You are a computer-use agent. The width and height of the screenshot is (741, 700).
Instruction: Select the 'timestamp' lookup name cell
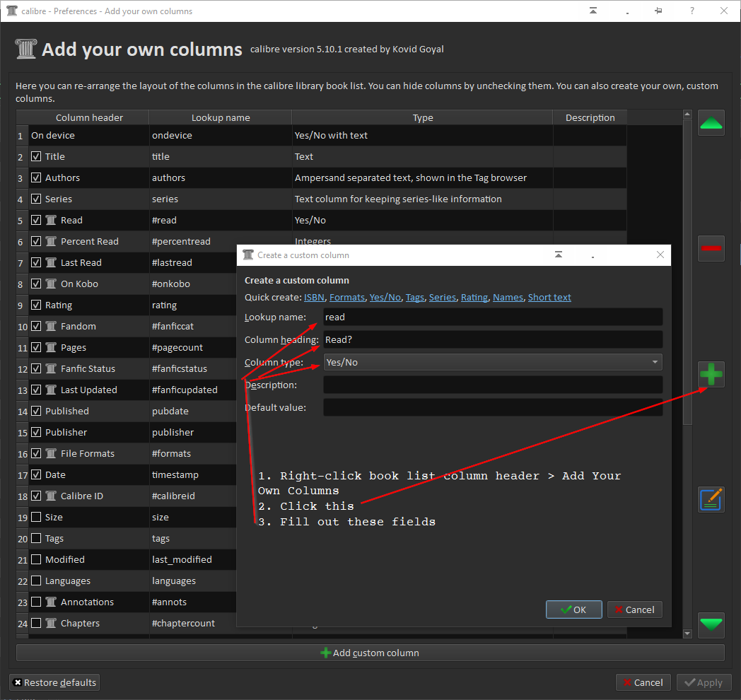[193, 474]
